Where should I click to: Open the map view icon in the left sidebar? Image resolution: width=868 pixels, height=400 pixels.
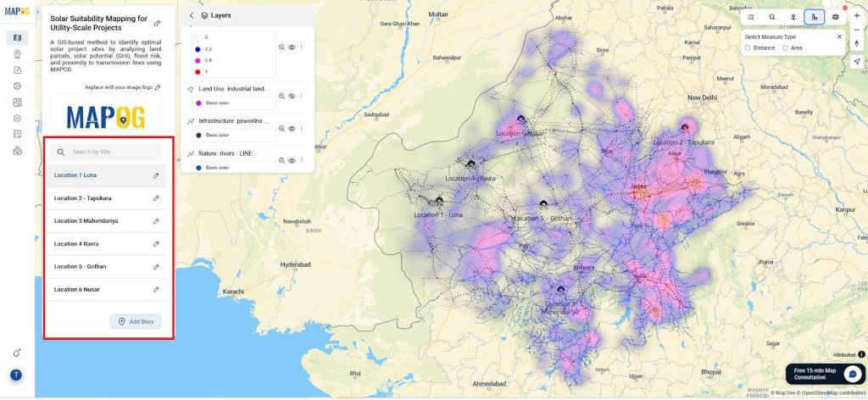point(17,37)
